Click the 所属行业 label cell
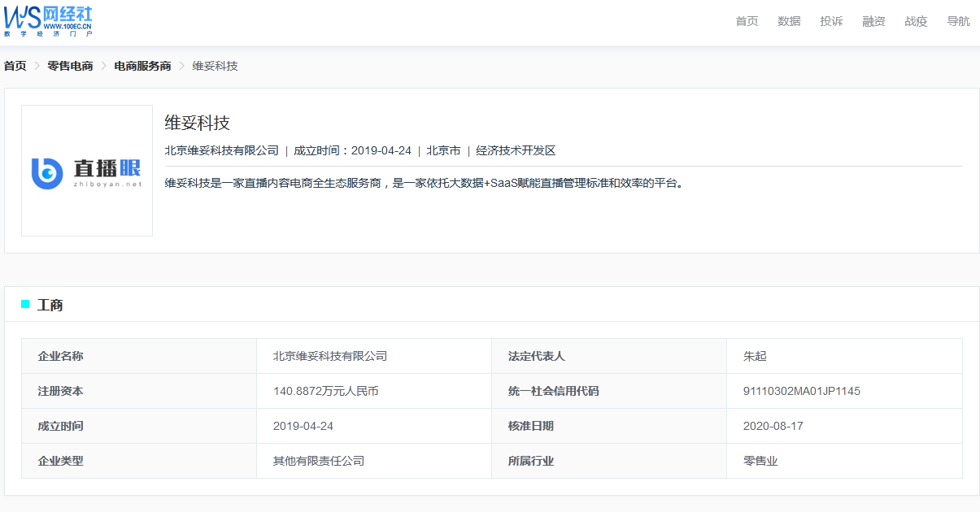 pos(609,461)
